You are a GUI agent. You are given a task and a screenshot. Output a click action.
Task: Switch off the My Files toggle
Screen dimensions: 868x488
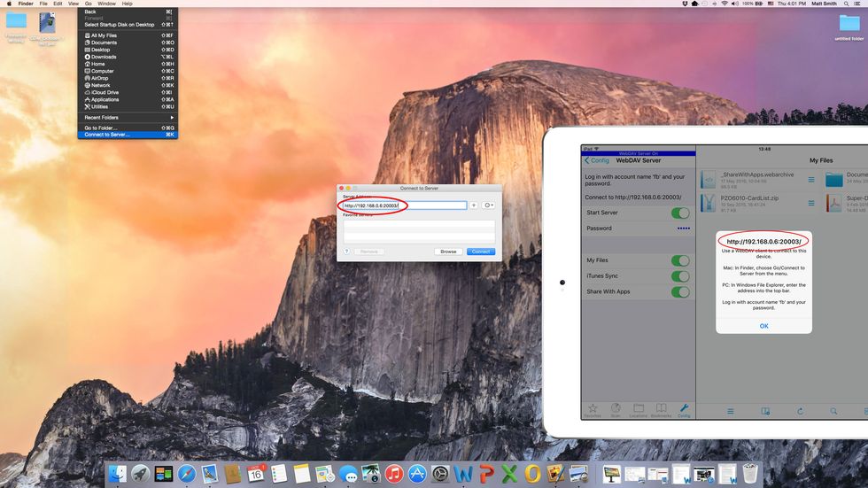[679, 260]
